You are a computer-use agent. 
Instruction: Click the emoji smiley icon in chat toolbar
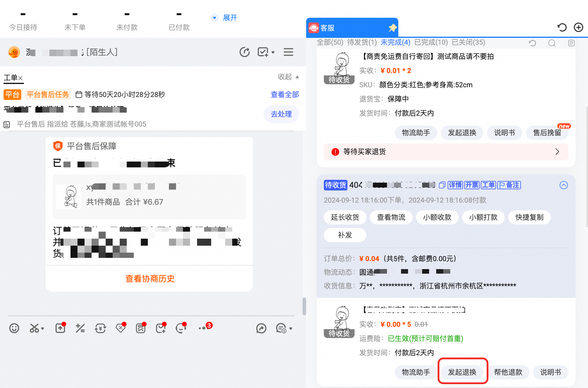pyautogui.click(x=14, y=328)
